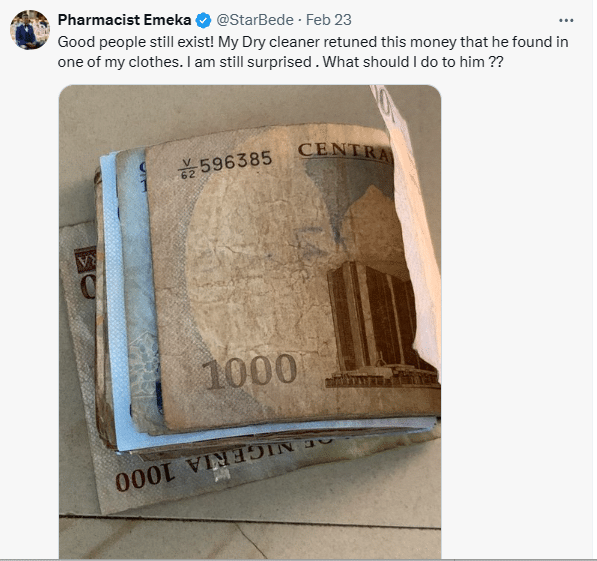
Task: Open the three-dot more options menu
Action: [566, 21]
